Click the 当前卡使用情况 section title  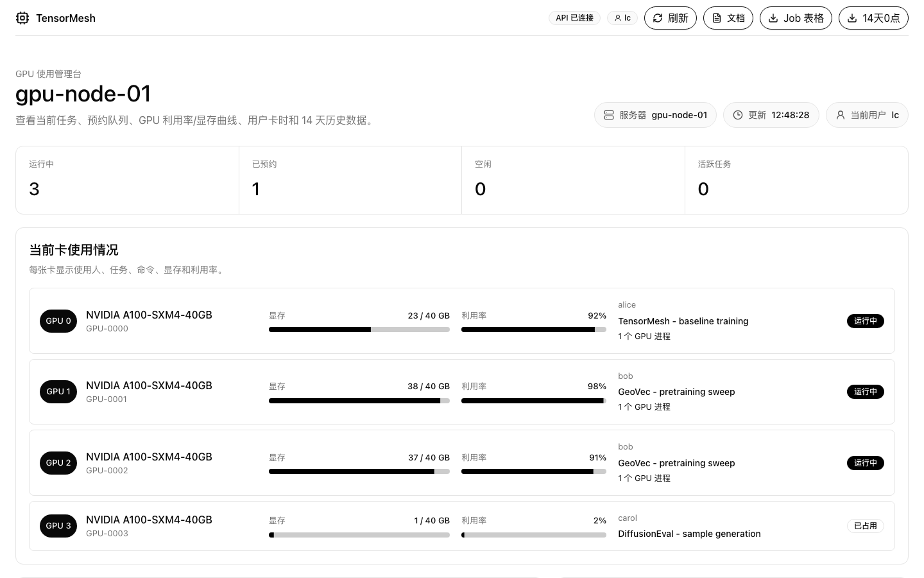[74, 250]
